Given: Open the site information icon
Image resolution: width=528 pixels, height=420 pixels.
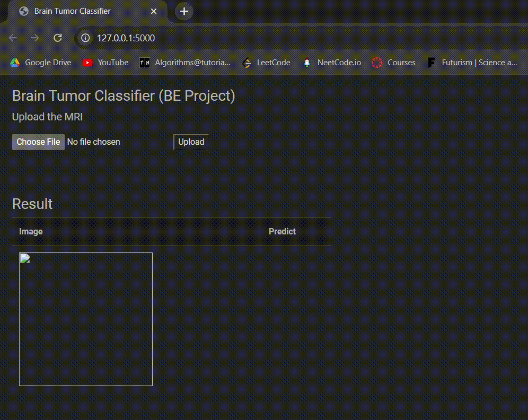Looking at the screenshot, I should [85, 38].
